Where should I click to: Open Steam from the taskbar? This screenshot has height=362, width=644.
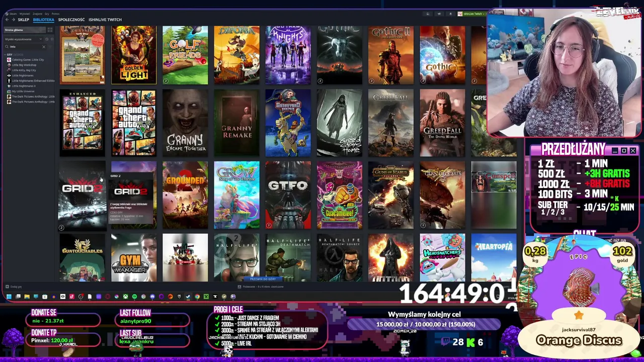click(188, 297)
